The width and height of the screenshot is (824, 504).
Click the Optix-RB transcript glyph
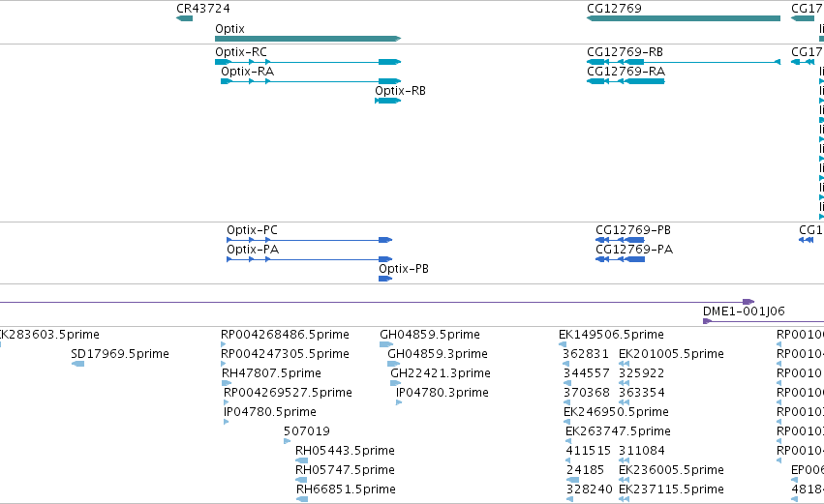pos(388,101)
